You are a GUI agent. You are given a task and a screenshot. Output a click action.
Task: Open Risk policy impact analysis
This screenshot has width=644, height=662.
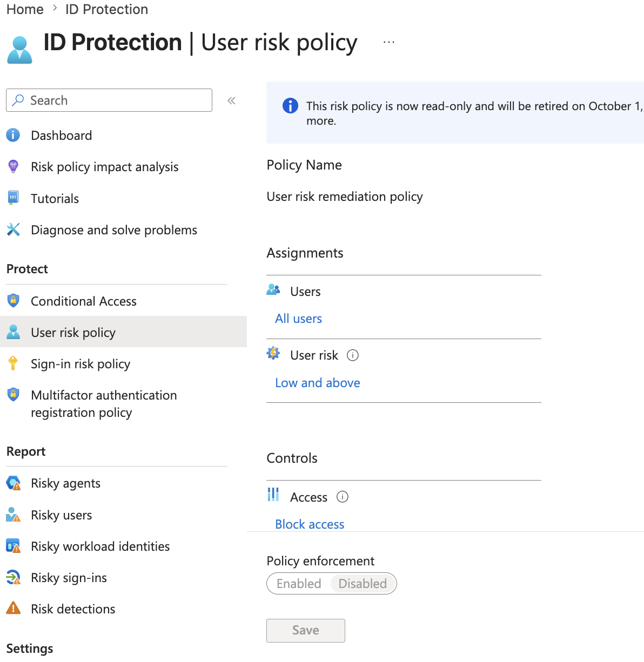click(x=105, y=167)
